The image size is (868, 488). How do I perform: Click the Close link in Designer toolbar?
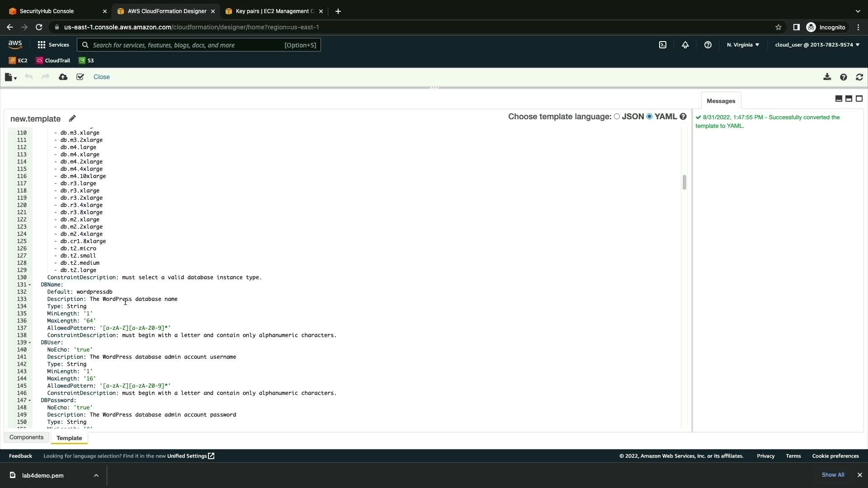coord(101,77)
